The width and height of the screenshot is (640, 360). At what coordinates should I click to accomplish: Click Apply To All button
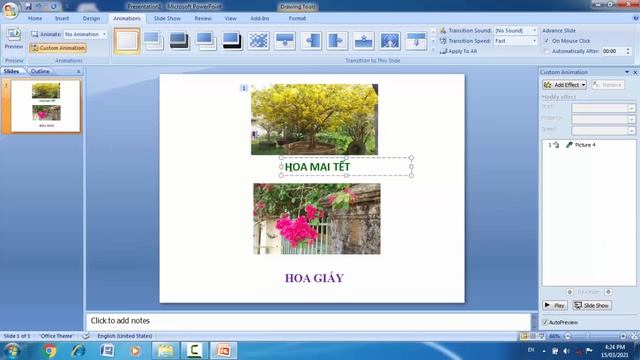[x=459, y=51]
